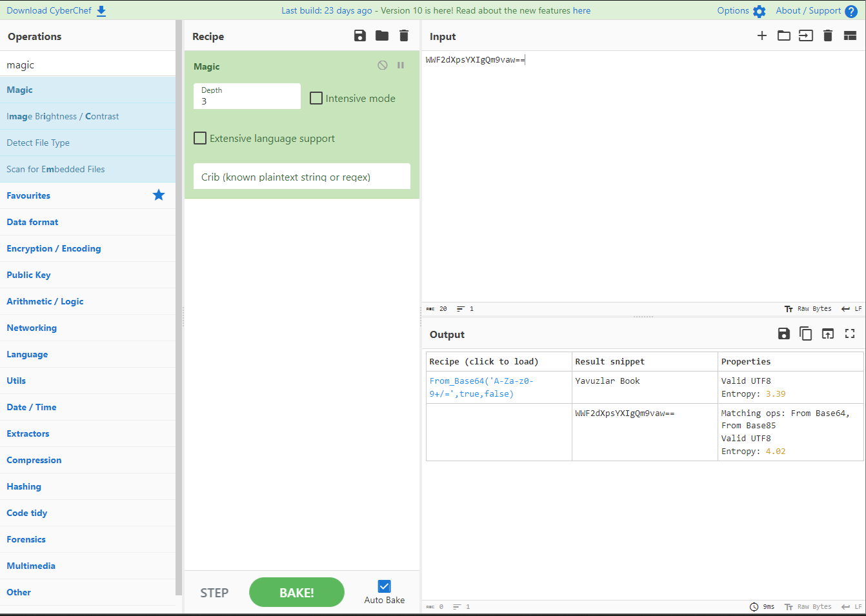Maximise the output pane
The height and width of the screenshot is (616, 866).
pyautogui.click(x=850, y=333)
